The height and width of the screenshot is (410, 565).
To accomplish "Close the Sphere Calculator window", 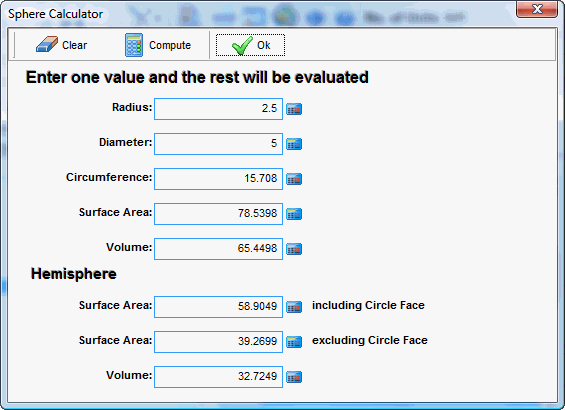I will pyautogui.click(x=537, y=9).
